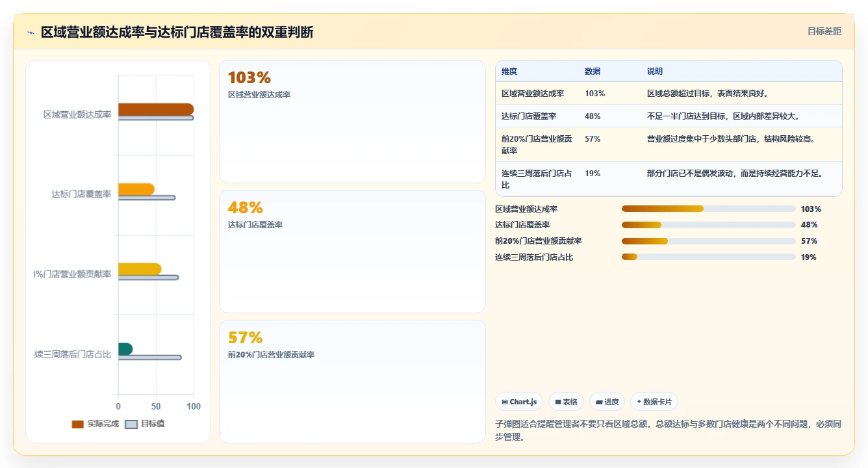The height and width of the screenshot is (468, 868).
Task: Click the 19% value right of progress bar
Action: (809, 257)
